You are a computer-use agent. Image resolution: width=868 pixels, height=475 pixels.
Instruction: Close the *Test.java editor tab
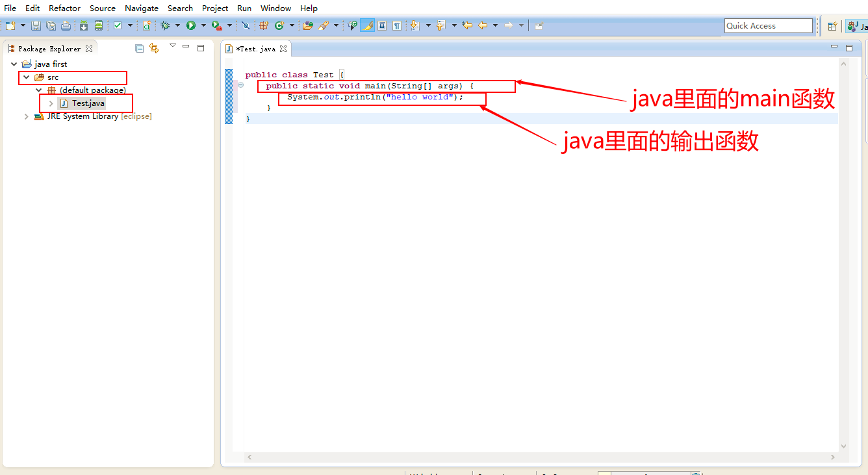pos(283,49)
